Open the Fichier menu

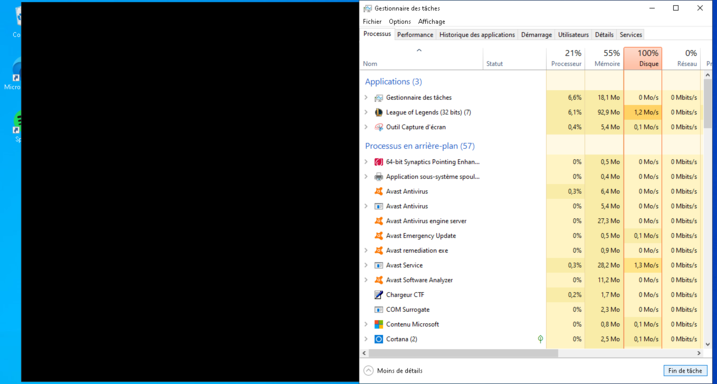(372, 21)
